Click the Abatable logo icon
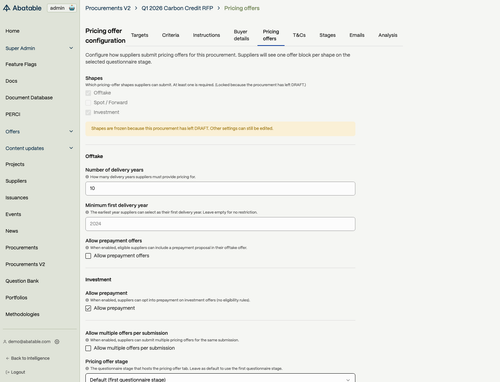The width and height of the screenshot is (500, 382). coord(6,8)
